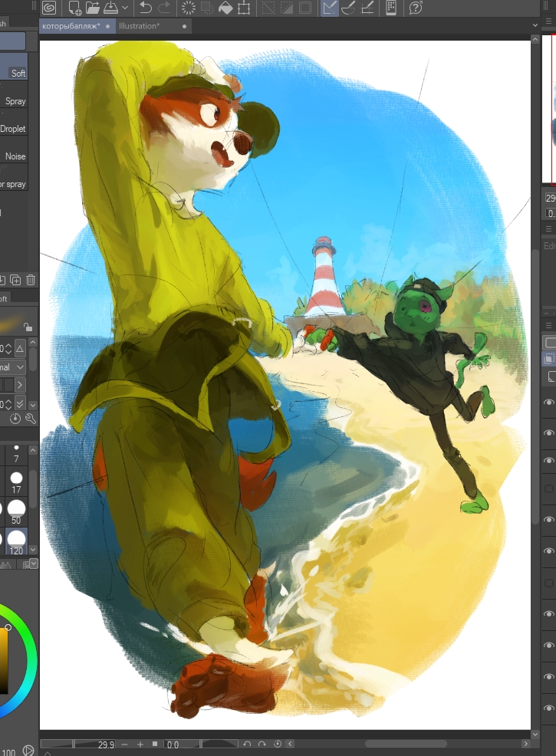This screenshot has width=556, height=756.
Task: Open sub tool detail wrench icon
Action: click(x=31, y=419)
